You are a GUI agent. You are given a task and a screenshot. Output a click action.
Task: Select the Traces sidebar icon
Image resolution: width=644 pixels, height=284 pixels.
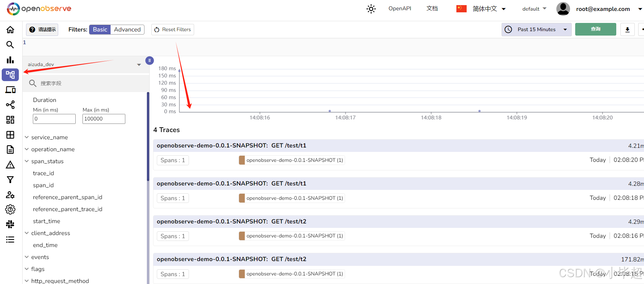(10, 75)
